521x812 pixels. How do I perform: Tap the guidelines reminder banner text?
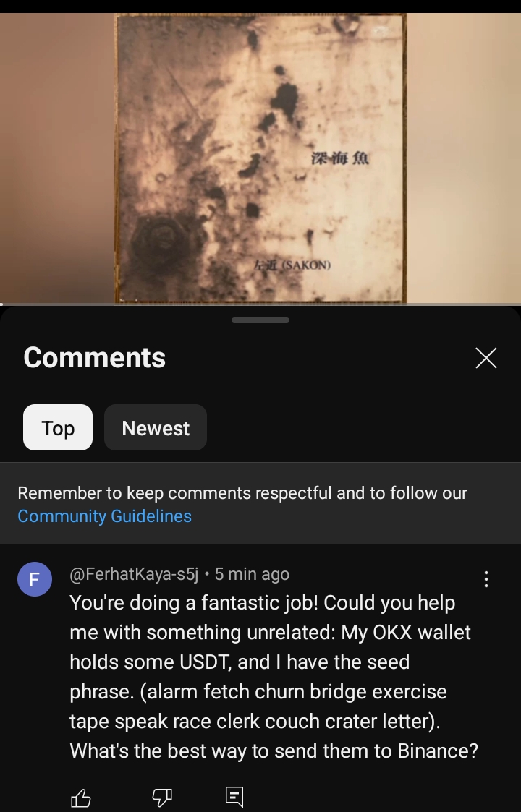coord(242,505)
